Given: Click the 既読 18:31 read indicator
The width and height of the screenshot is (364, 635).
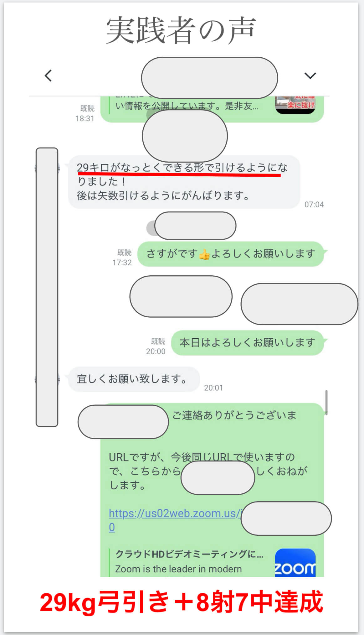Looking at the screenshot, I should (x=85, y=113).
